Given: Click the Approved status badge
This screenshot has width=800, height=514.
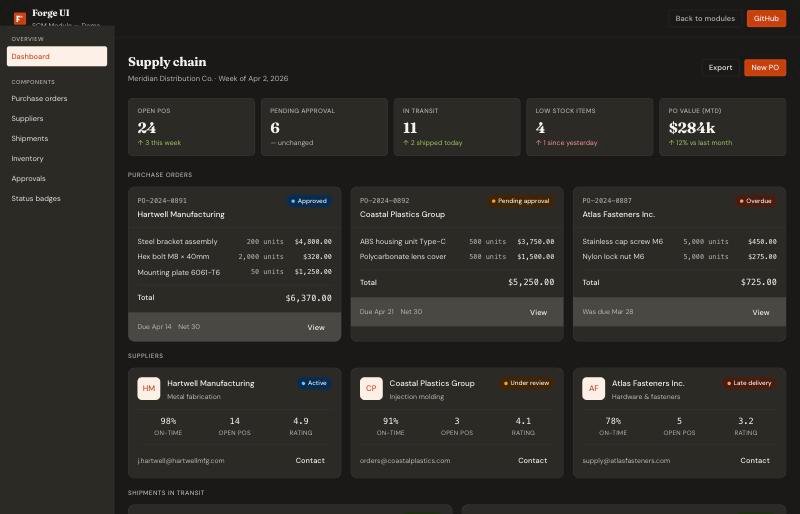Looking at the screenshot, I should pos(309,201).
